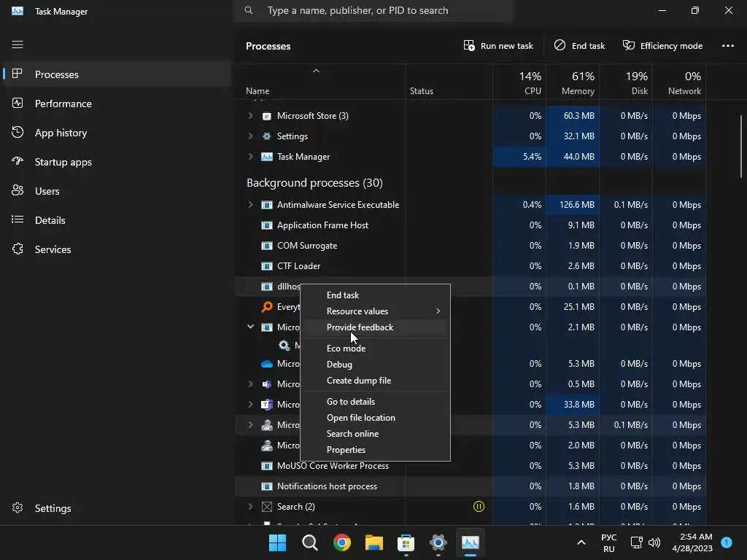Open Microsoft Store from taskbar
Image resolution: width=747 pixels, height=560 pixels.
[x=406, y=542]
